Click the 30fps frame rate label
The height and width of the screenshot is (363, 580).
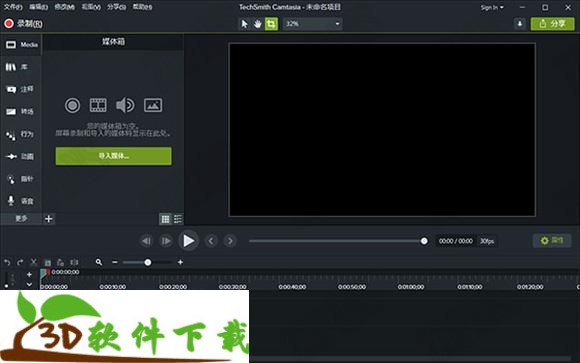coord(487,241)
